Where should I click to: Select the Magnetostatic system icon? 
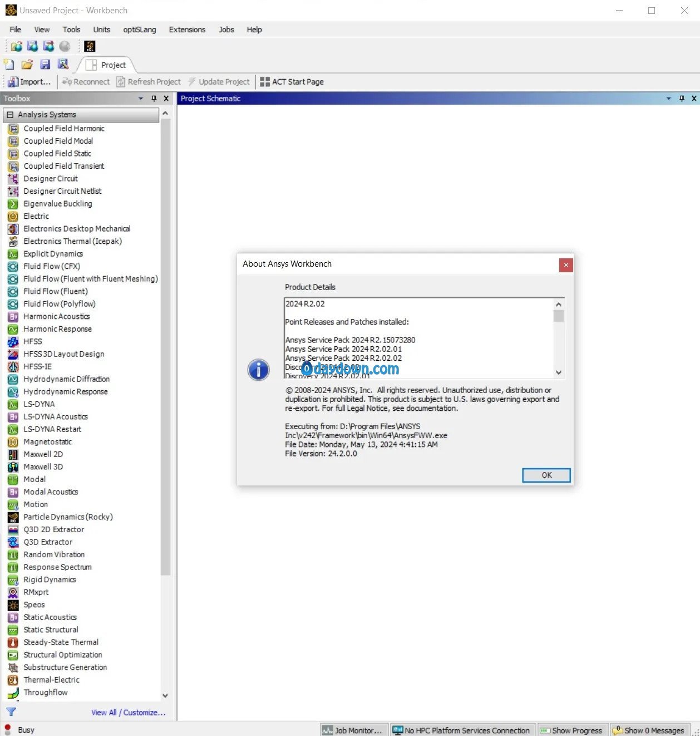(13, 442)
